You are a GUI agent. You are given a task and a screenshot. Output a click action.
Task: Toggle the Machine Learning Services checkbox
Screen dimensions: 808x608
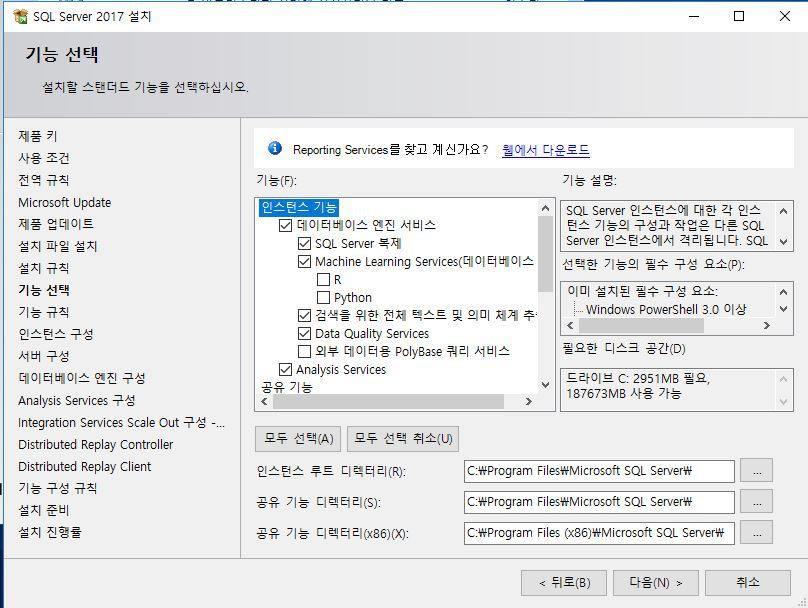click(x=304, y=261)
